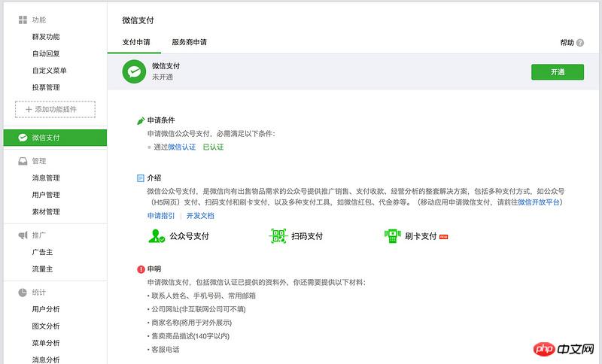Open the 微信开放平台 link

point(539,202)
